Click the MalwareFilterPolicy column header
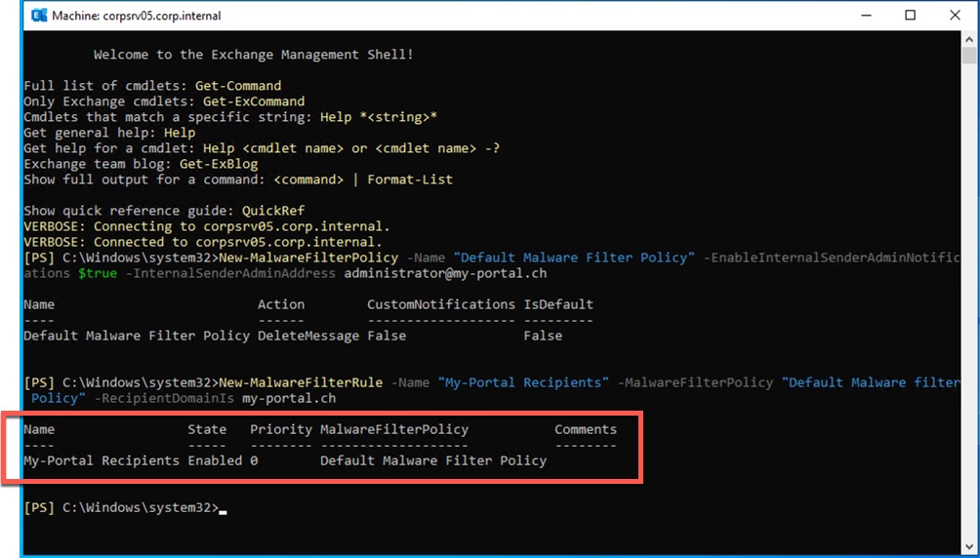The height and width of the screenshot is (558, 980). pos(394,429)
